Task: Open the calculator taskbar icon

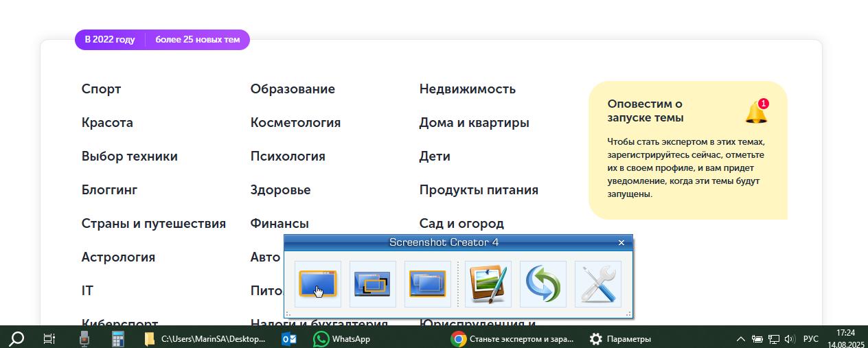Action: click(117, 338)
